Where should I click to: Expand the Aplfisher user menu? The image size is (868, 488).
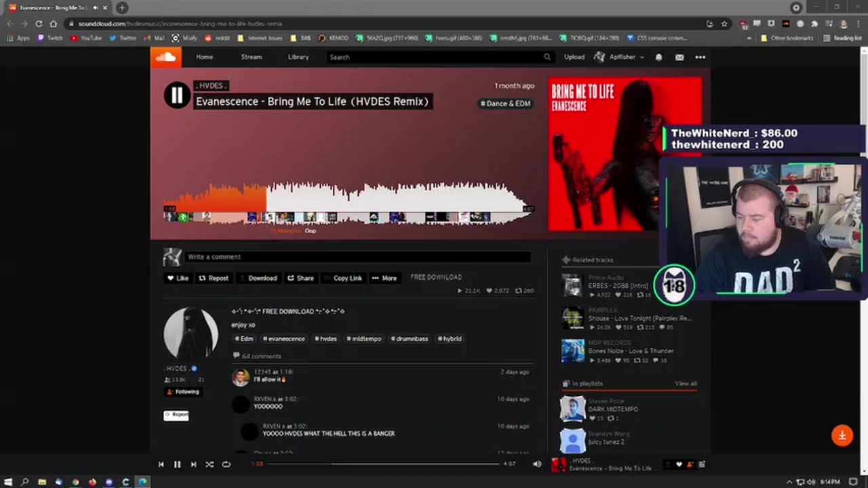point(619,57)
